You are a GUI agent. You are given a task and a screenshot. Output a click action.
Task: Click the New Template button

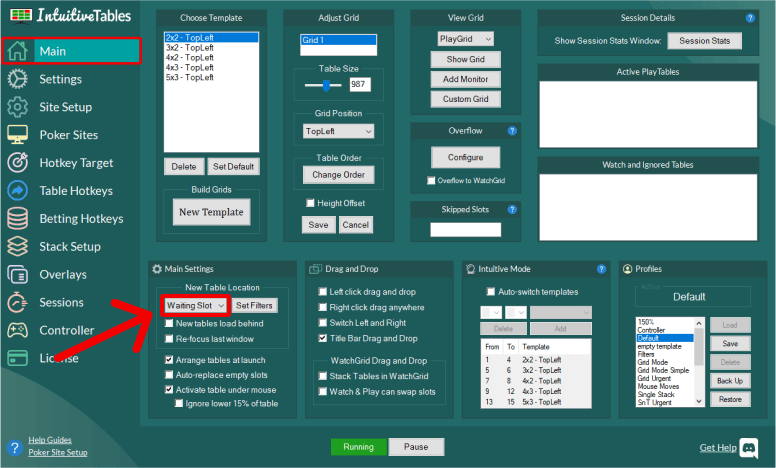(211, 212)
